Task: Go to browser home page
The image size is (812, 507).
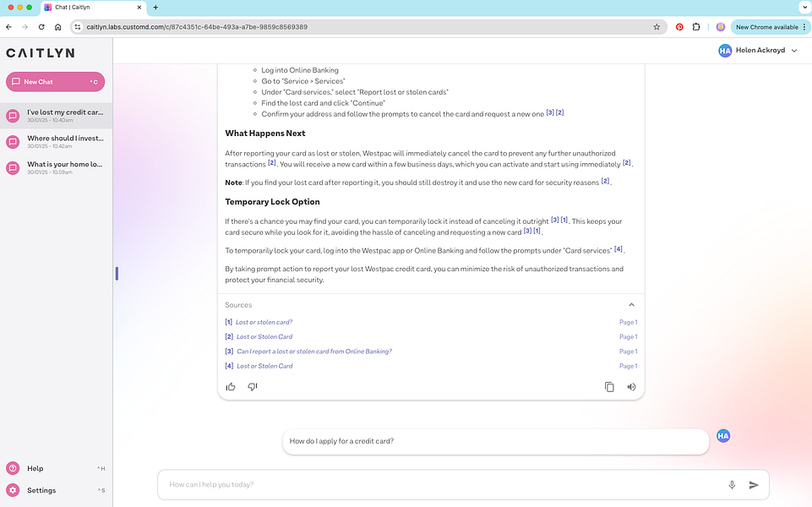Action: pos(58,27)
